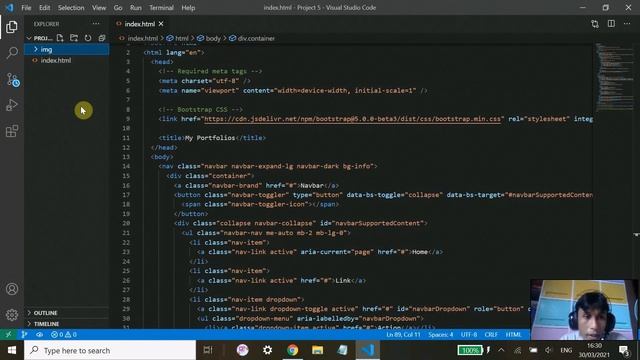This screenshot has width=640, height=360.
Task: Open the View menu
Action: [x=99, y=8]
